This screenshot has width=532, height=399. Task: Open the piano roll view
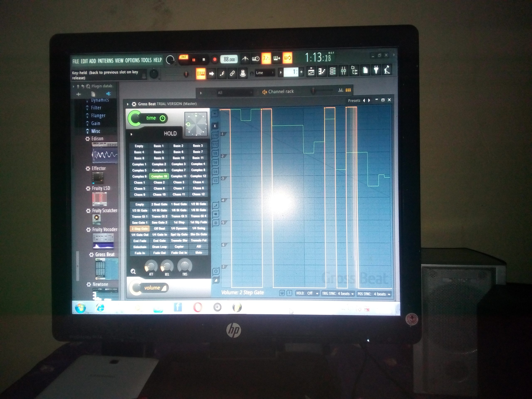322,71
